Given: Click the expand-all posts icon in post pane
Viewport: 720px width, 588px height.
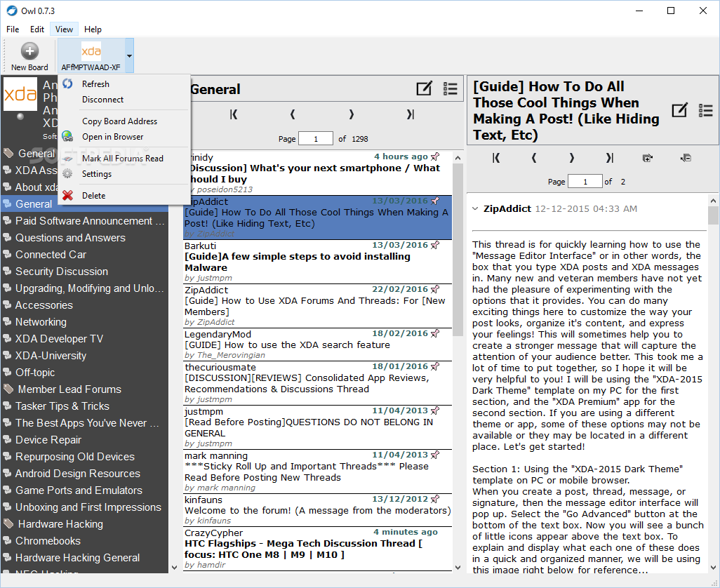Looking at the screenshot, I should click(648, 159).
